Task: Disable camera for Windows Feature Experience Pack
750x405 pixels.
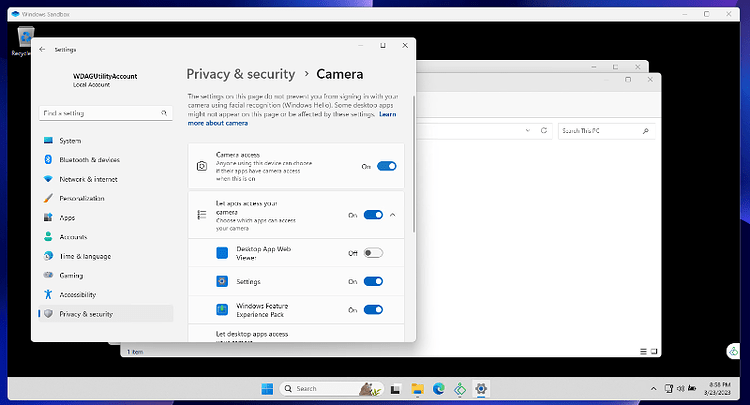Action: [x=373, y=310]
